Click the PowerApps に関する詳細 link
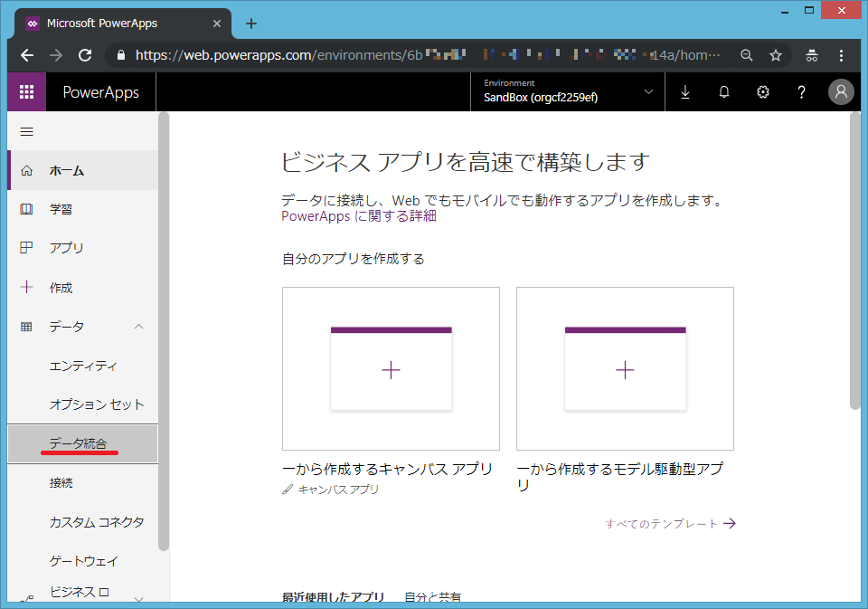This screenshot has height=609, width=868. (359, 216)
